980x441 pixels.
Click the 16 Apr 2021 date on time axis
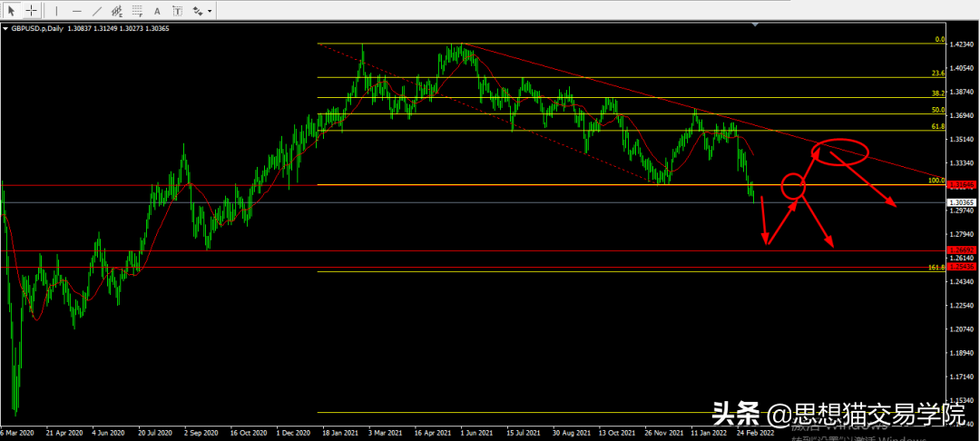pyautogui.click(x=431, y=432)
